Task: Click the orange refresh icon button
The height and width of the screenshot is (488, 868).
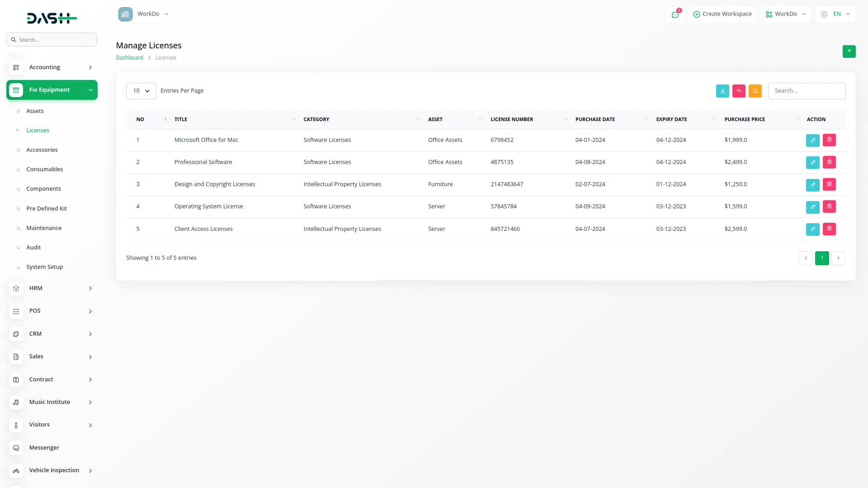Action: [x=755, y=91]
